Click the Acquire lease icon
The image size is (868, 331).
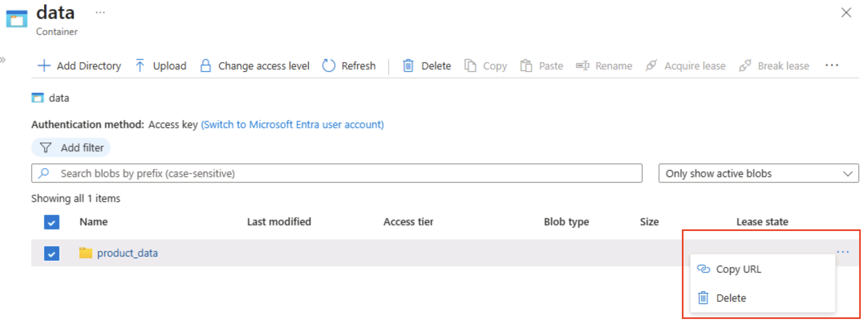(x=651, y=65)
